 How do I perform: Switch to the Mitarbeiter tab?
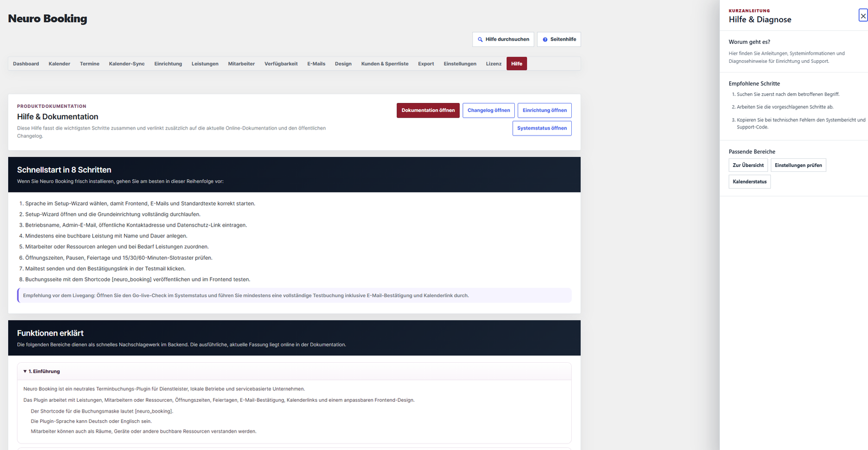pyautogui.click(x=241, y=64)
